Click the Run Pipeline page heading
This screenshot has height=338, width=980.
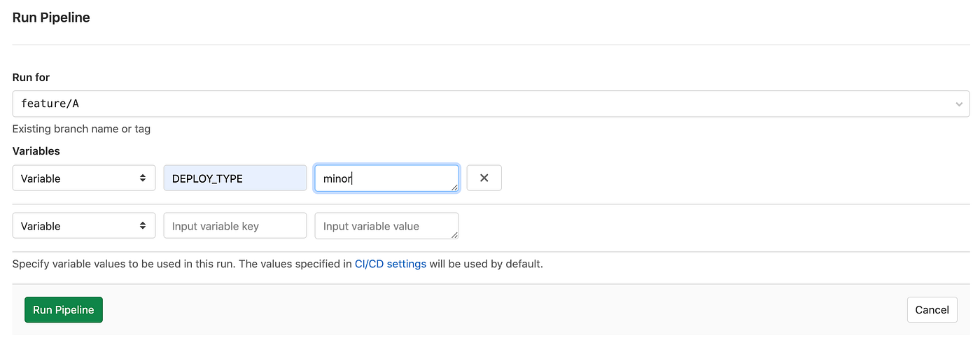pos(51,17)
